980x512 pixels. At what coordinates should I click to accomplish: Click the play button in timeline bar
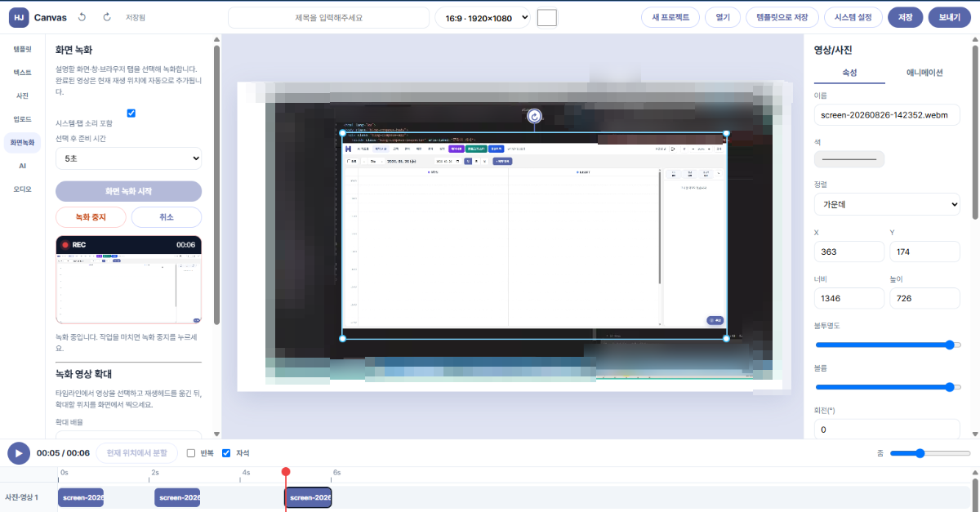tap(19, 452)
